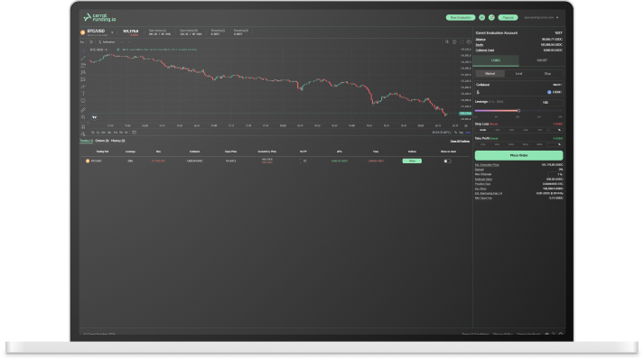644x359 pixels.
Task: Select the ruler measure tool
Action: 83,110
